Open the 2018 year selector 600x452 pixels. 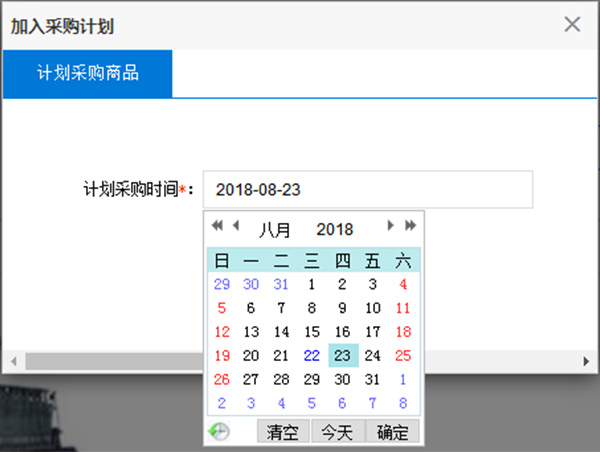335,229
